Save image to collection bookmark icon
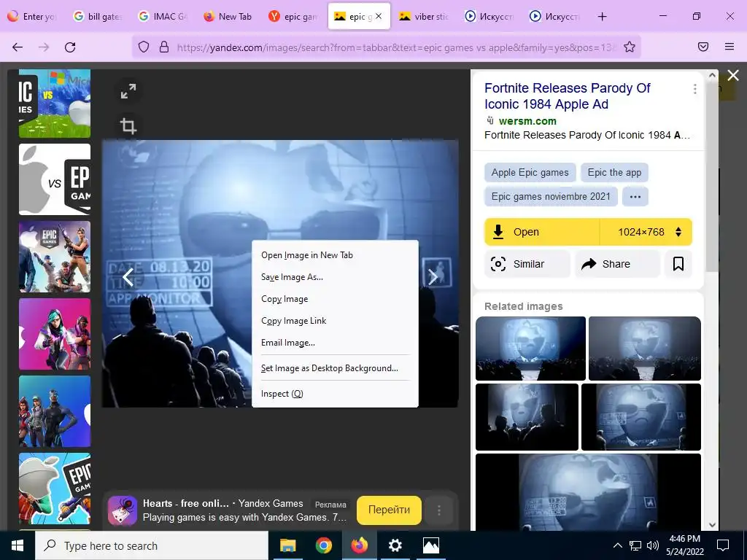747x560 pixels. (678, 264)
